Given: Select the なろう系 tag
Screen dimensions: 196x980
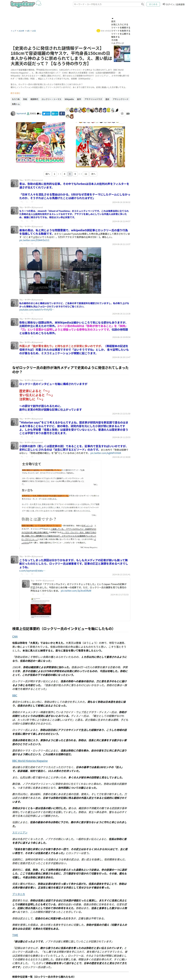Looking at the screenshot, I should pos(16,99).
